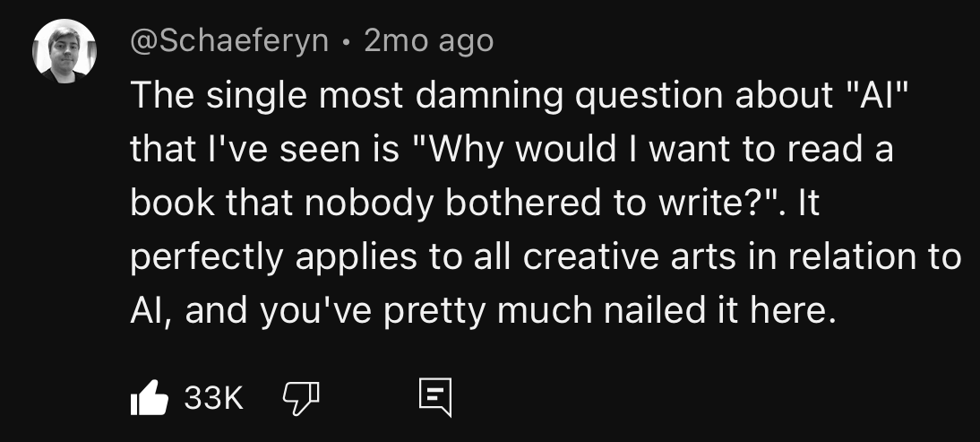980x442 pixels.
Task: Open the commenter's profile picture
Action: [64, 50]
